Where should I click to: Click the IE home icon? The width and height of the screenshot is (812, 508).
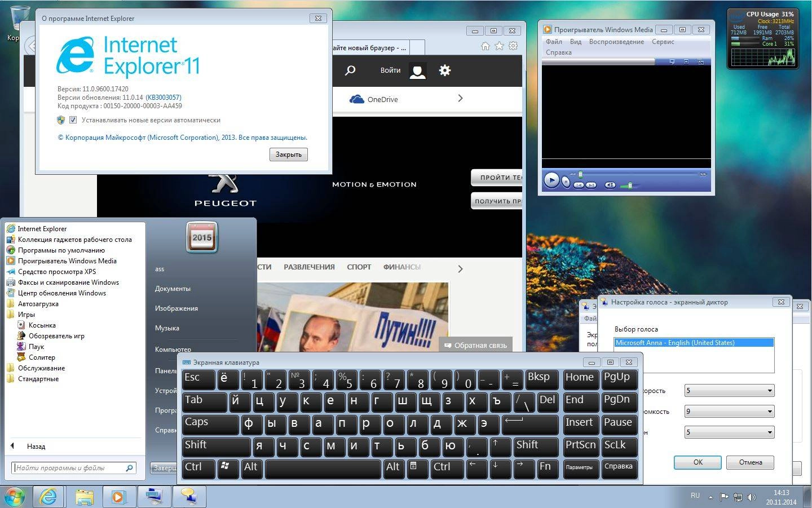486,46
